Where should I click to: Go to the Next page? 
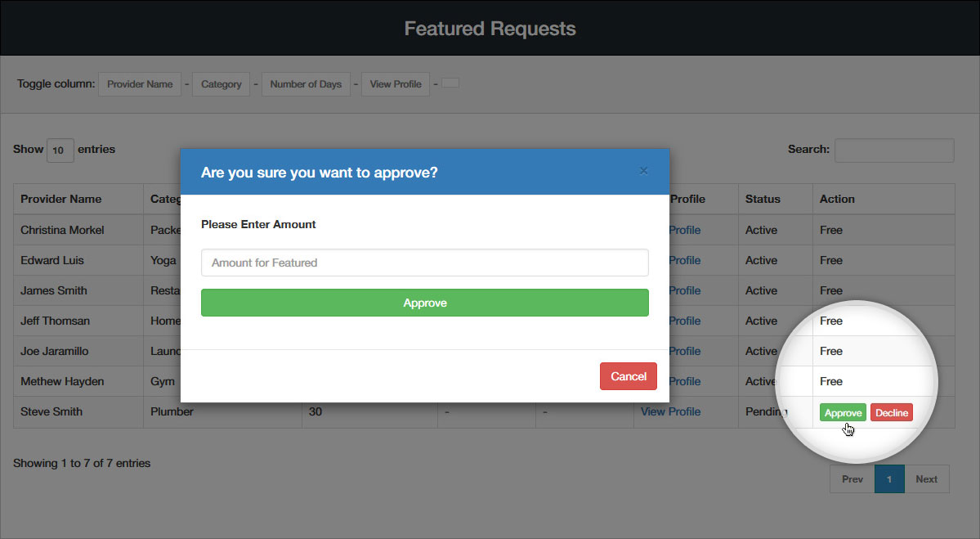926,479
